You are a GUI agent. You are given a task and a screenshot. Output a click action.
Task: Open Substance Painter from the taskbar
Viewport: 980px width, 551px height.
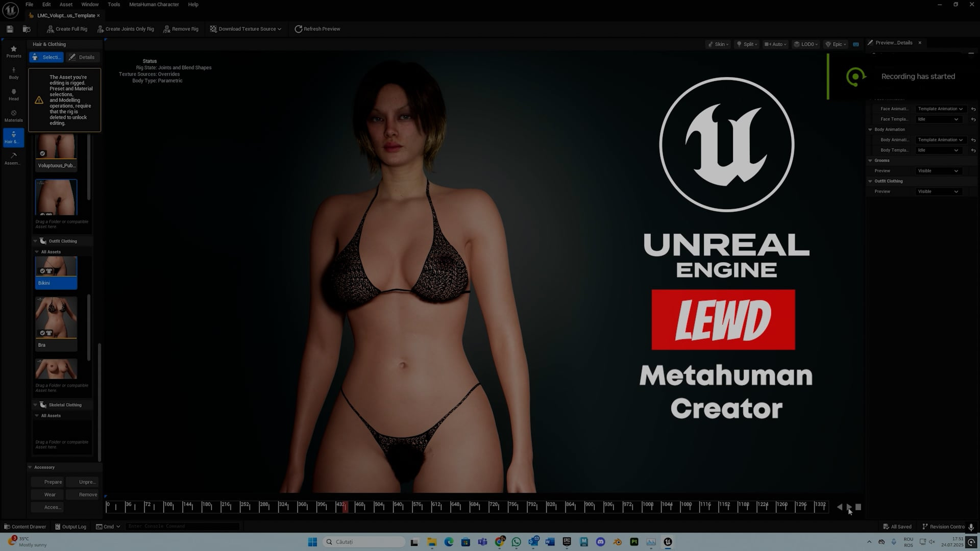pyautogui.click(x=634, y=542)
